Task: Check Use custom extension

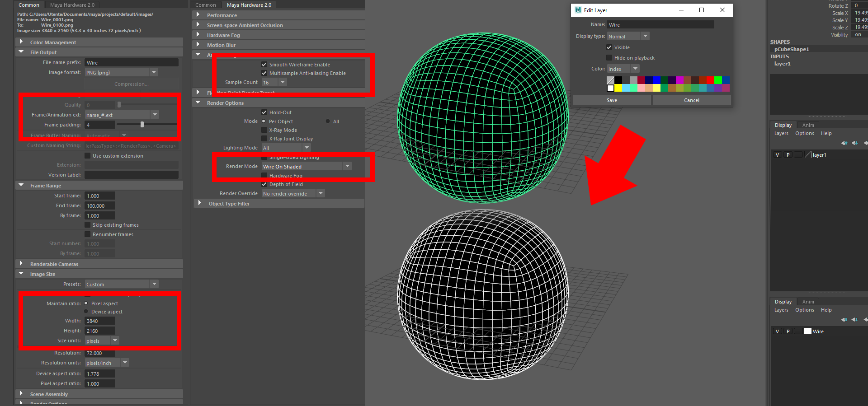Action: [88, 156]
